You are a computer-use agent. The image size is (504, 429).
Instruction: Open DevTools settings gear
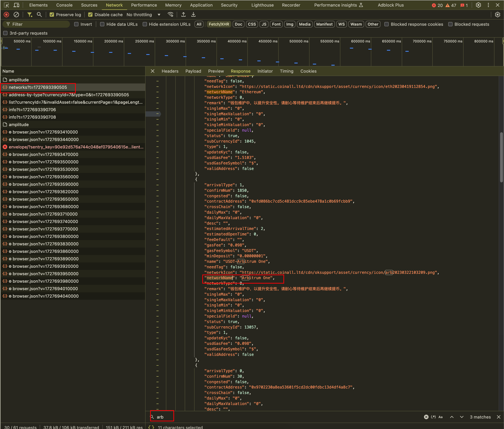point(478,5)
